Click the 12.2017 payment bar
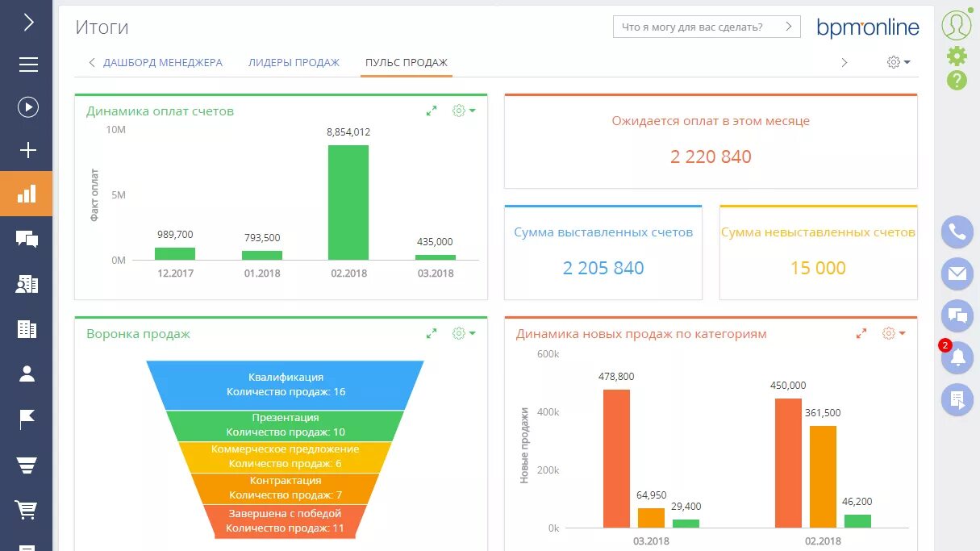Screen dimensions: 980x551 coord(175,253)
